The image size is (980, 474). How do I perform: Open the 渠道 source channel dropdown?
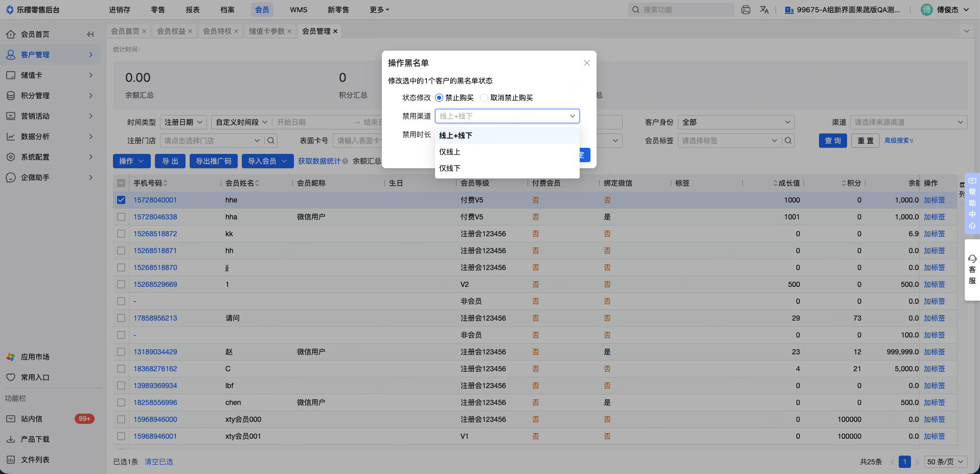pos(908,122)
